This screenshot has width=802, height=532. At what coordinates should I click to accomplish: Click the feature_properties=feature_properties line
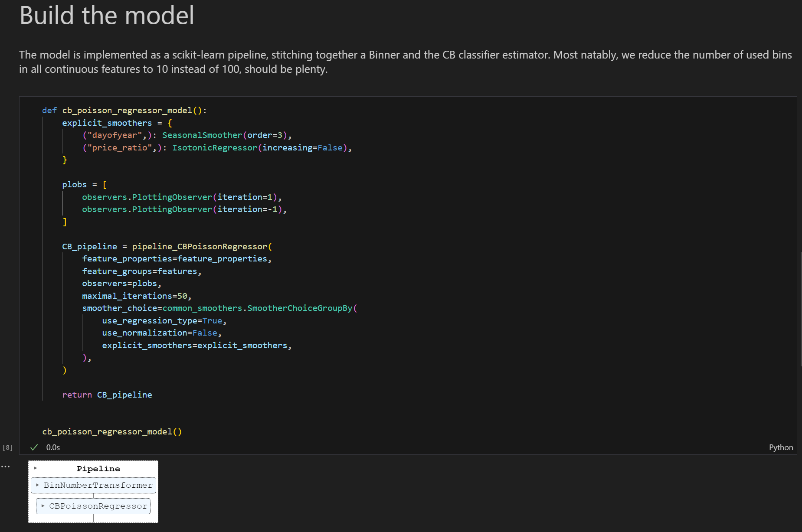[177, 259]
